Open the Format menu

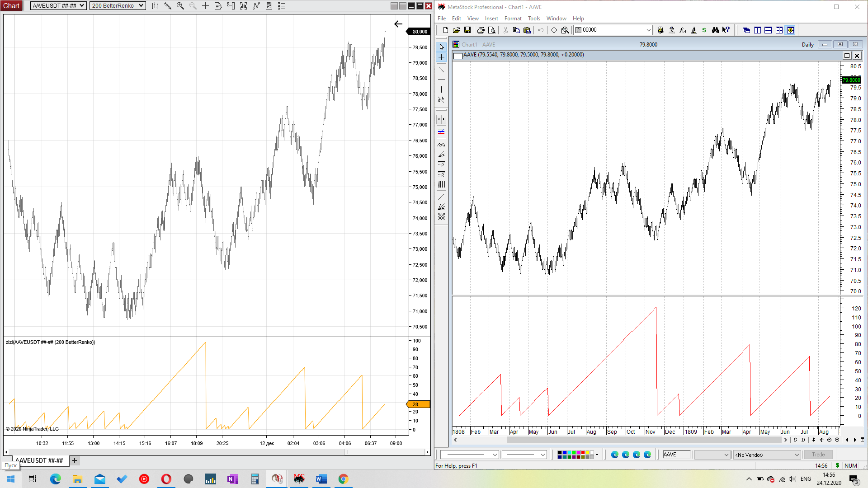pyautogui.click(x=513, y=19)
